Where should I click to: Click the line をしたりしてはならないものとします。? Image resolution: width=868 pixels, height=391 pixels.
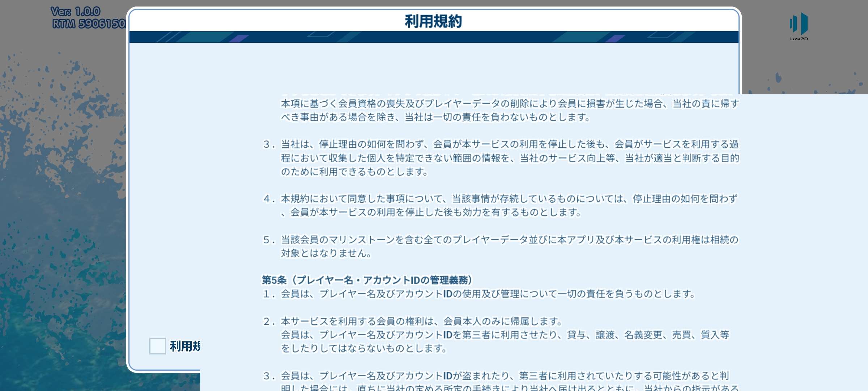(364, 348)
